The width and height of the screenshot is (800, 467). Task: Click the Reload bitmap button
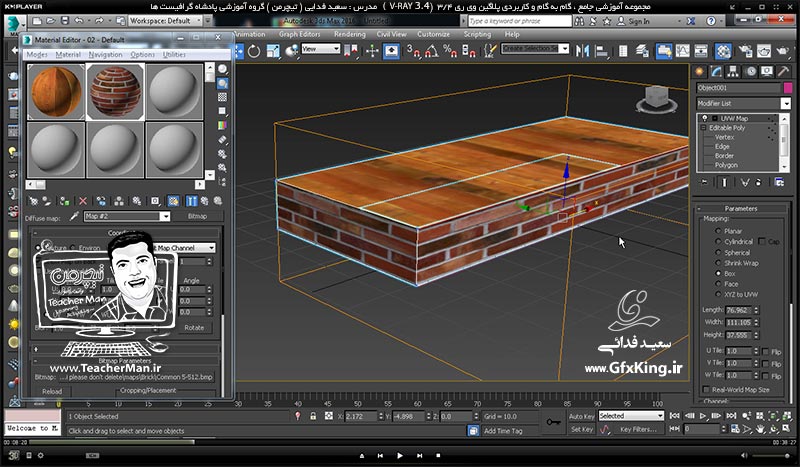[x=52, y=391]
